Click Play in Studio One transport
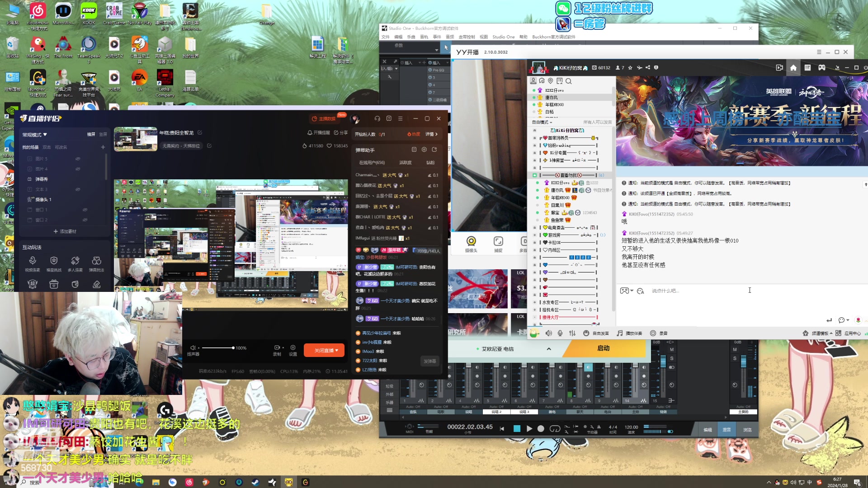The image size is (868, 488). point(529,428)
